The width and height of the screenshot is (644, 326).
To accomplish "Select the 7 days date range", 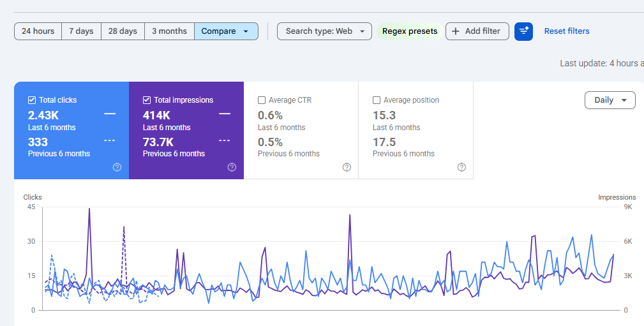I will coord(81,31).
